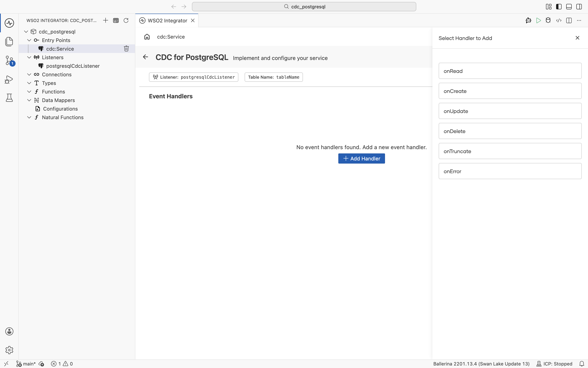Collapse the Functions section
The height and width of the screenshot is (368, 588).
pos(29,92)
